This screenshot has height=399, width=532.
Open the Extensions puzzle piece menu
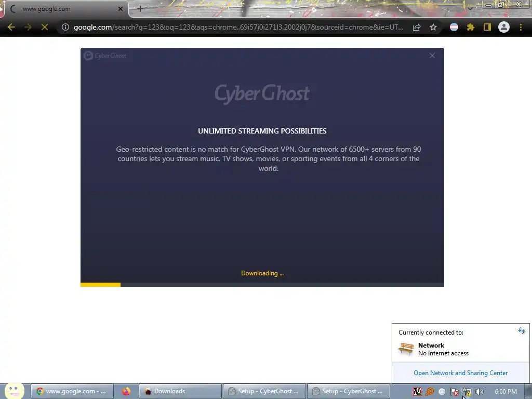[470, 27]
